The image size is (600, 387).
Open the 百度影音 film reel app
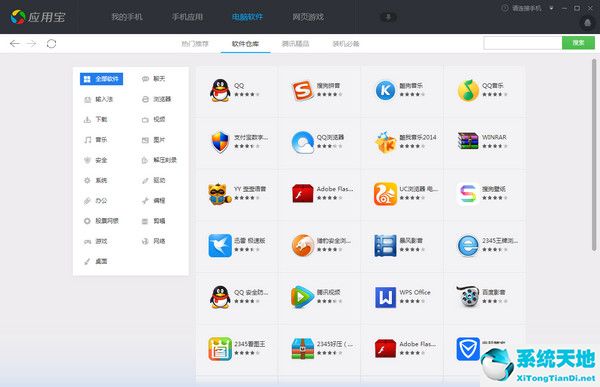pos(484,297)
